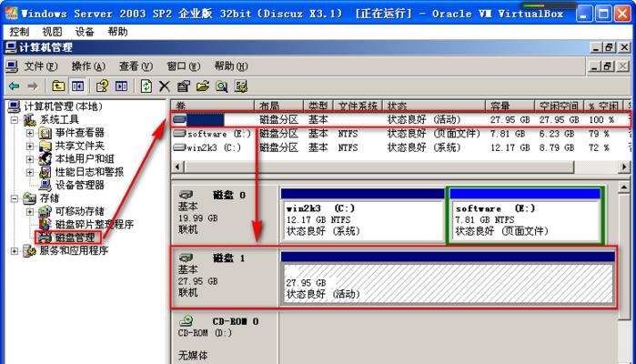
Task: Click the CD-ROM 0 drive icon
Action: (x=187, y=320)
